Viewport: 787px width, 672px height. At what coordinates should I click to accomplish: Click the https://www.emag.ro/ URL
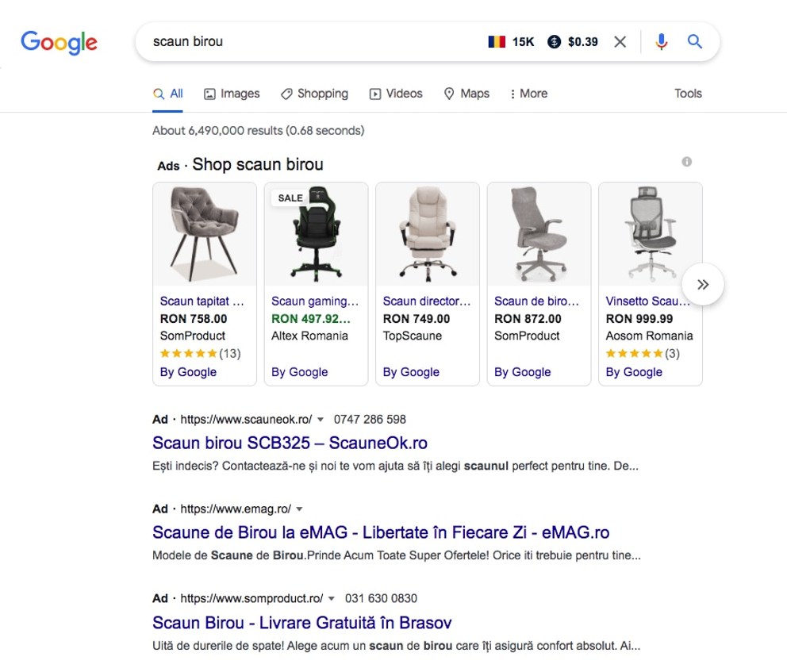(236, 509)
